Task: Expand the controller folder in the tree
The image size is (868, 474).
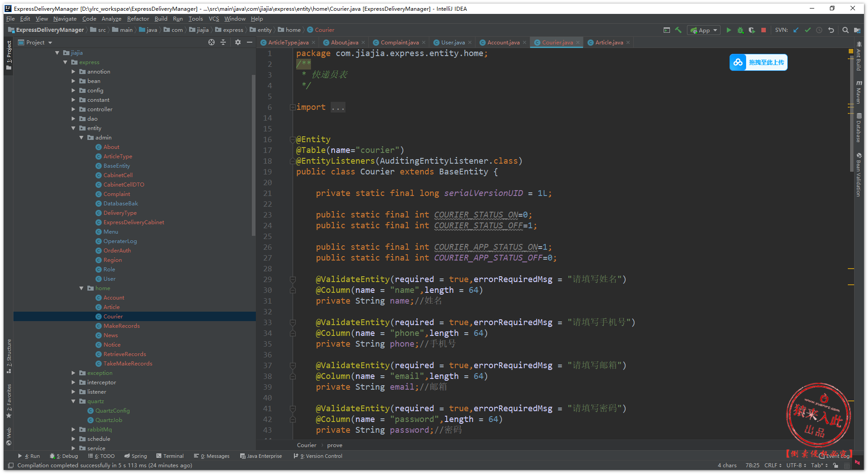Action: (73, 109)
